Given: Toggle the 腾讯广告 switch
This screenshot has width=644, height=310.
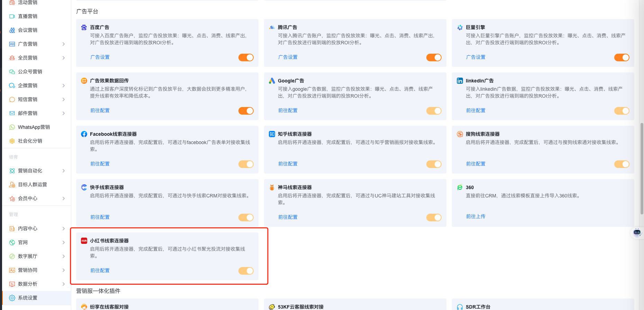Looking at the screenshot, I should click(x=434, y=57).
